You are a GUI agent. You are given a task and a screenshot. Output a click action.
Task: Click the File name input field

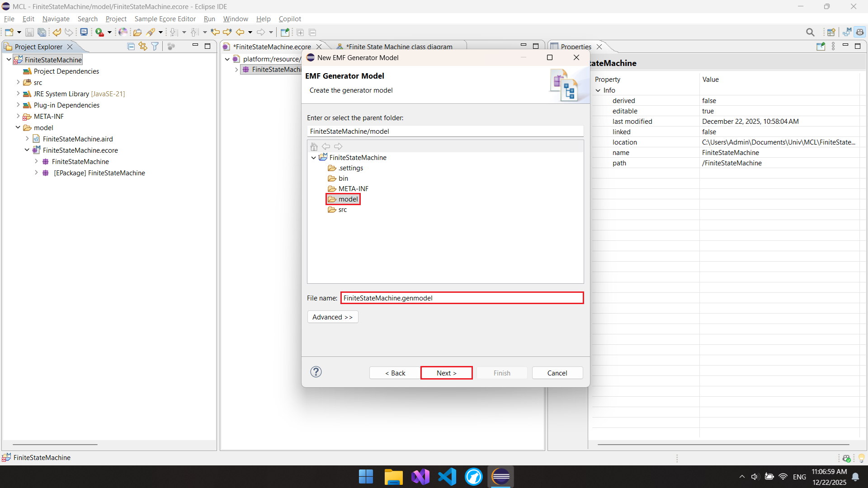click(x=462, y=298)
